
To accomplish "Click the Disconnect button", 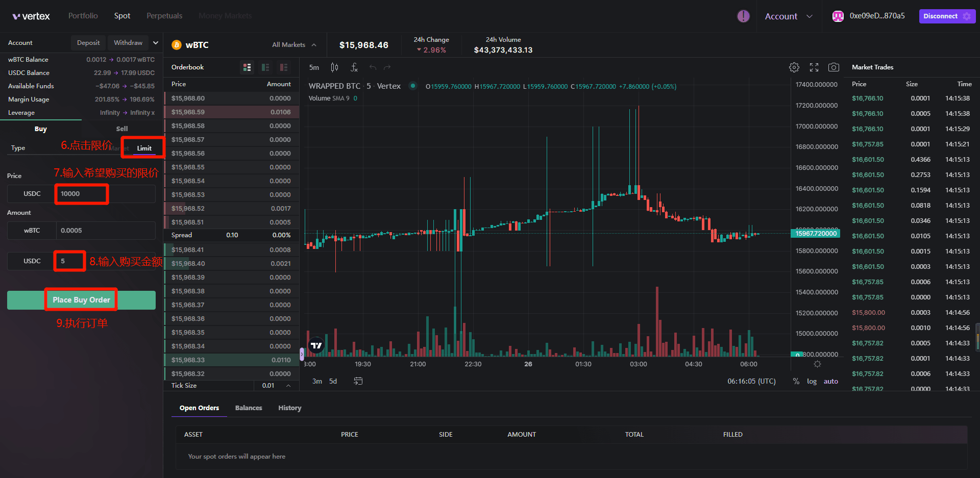I will click(947, 16).
